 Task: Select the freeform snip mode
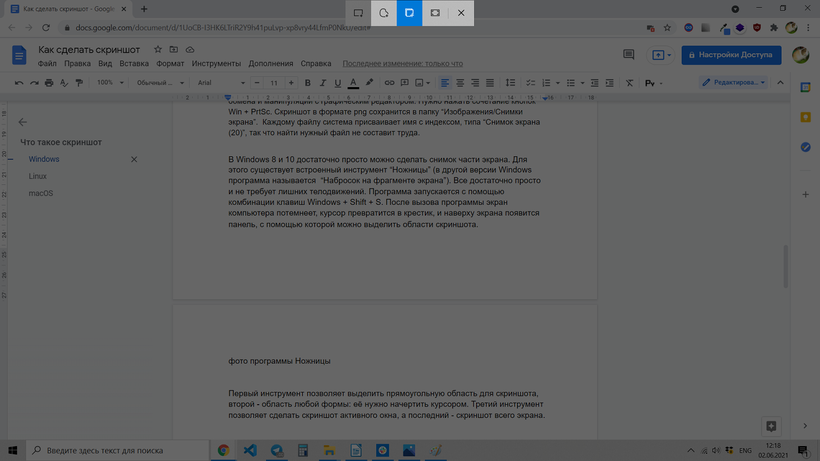click(x=384, y=13)
